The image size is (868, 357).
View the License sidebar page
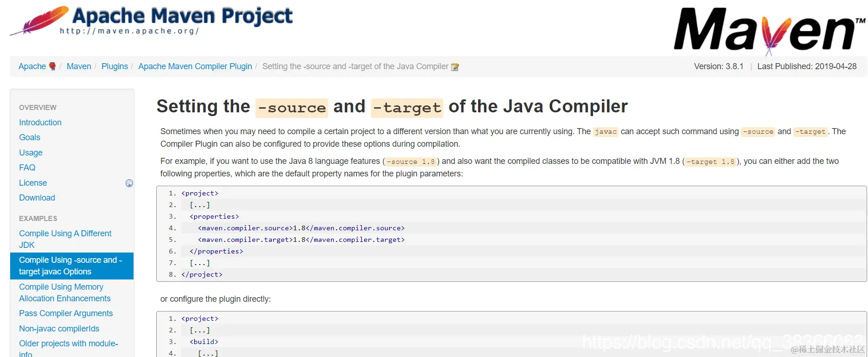point(33,183)
